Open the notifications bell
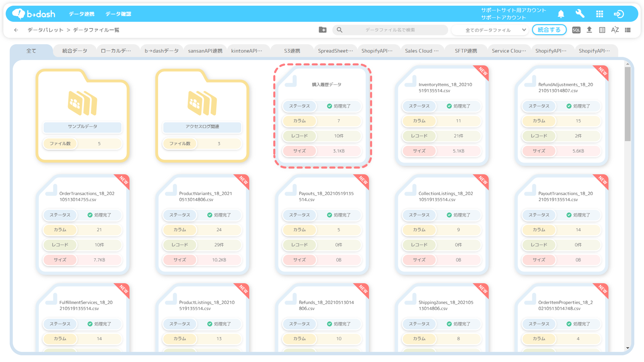This screenshot has width=644, height=362. click(x=561, y=14)
